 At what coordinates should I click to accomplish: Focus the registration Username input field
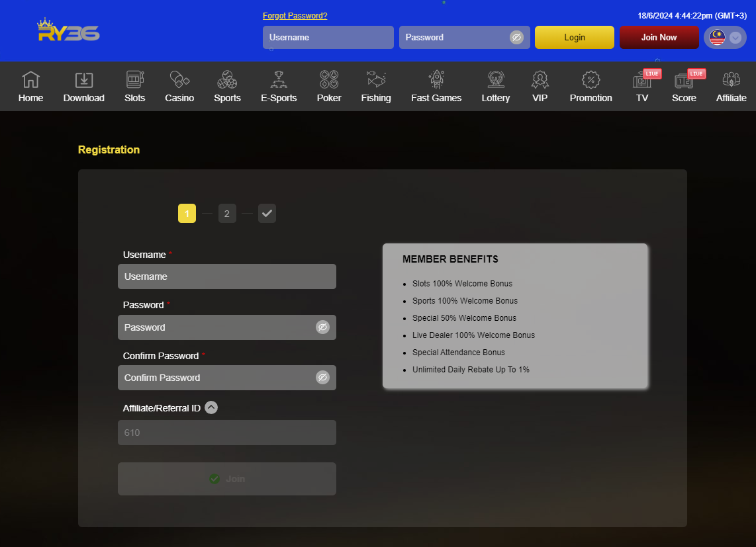tap(226, 276)
